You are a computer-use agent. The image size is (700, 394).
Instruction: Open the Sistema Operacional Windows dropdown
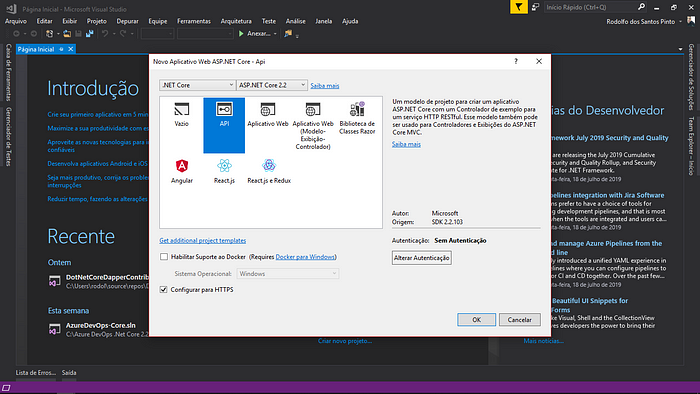point(288,274)
